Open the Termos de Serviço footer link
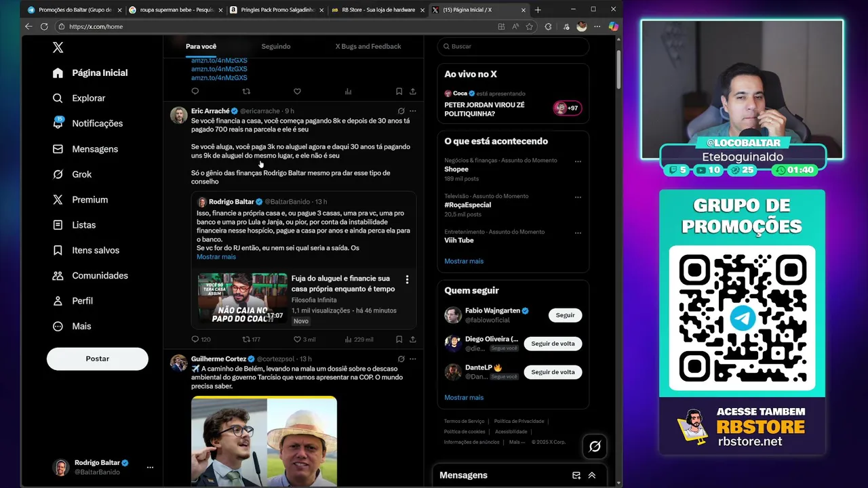This screenshot has height=488, width=868. (465, 421)
